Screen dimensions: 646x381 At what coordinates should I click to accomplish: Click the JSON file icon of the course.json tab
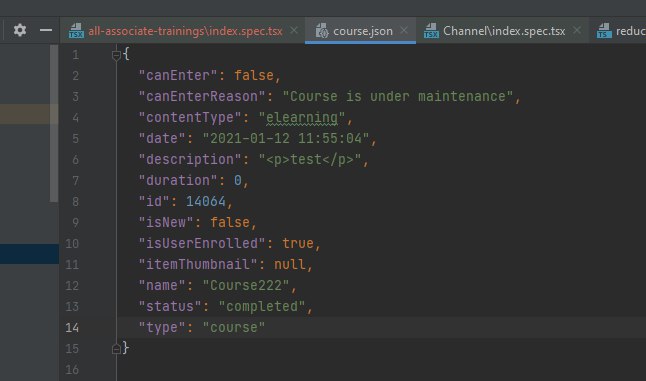click(322, 31)
